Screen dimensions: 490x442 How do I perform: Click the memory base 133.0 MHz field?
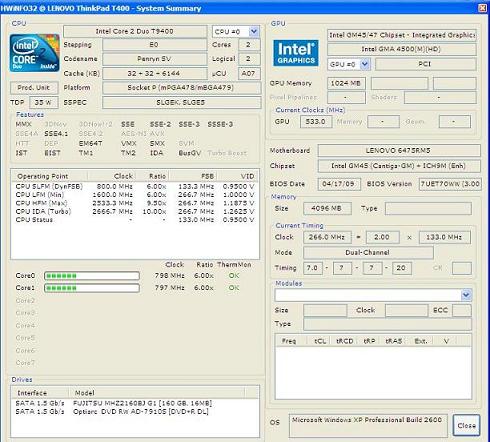click(445, 237)
